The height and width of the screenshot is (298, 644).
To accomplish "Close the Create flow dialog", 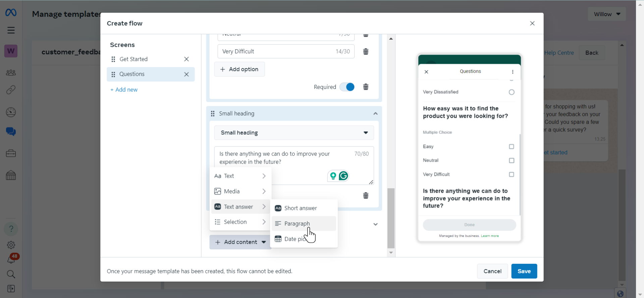I will [x=532, y=23].
